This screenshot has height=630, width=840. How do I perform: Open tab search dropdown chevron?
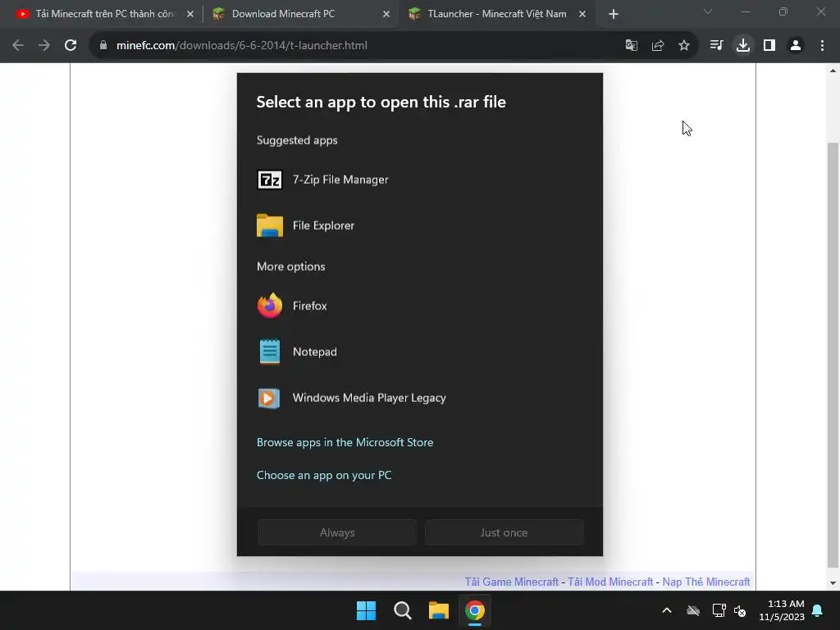point(708,11)
